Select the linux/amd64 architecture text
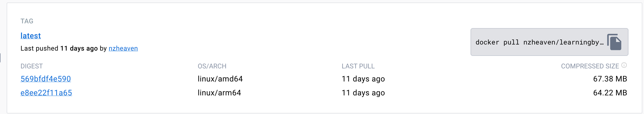Image resolution: width=644 pixels, height=114 pixels. (x=220, y=79)
